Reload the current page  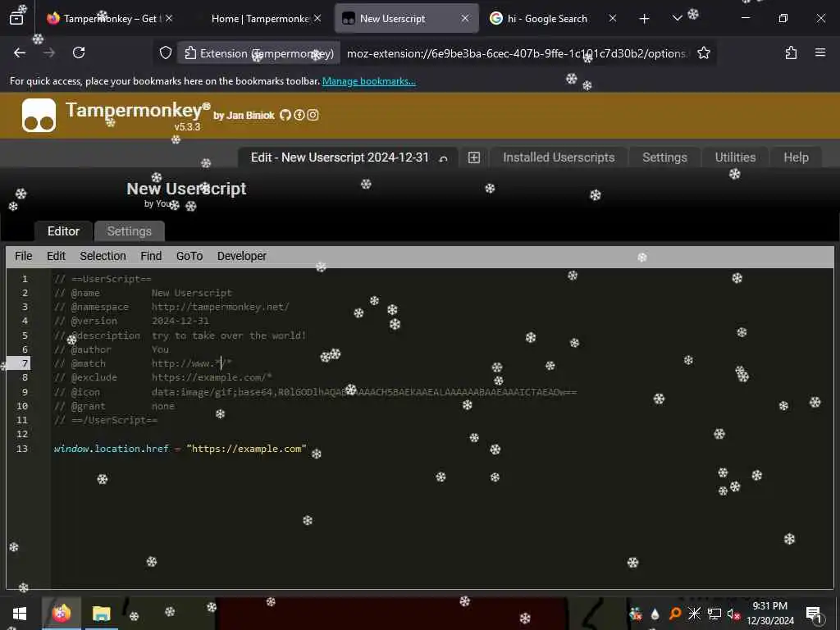tap(79, 52)
